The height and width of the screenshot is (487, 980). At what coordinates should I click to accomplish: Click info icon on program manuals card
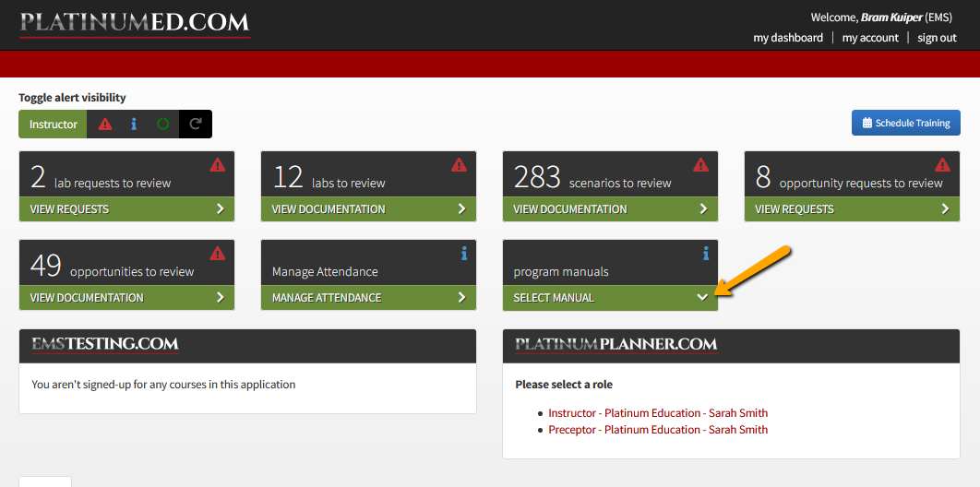[x=706, y=253]
